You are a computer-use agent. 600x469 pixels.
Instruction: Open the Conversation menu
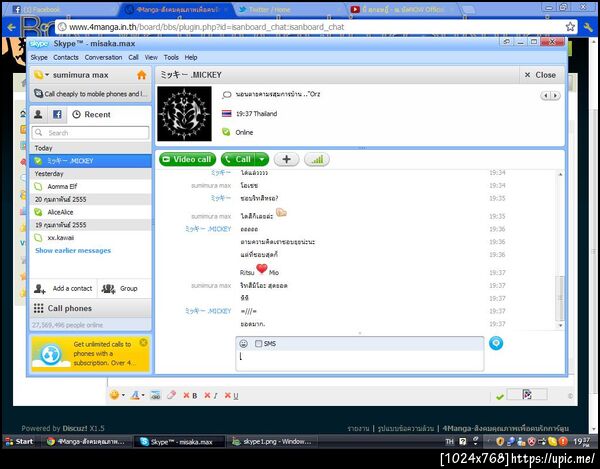pos(103,57)
